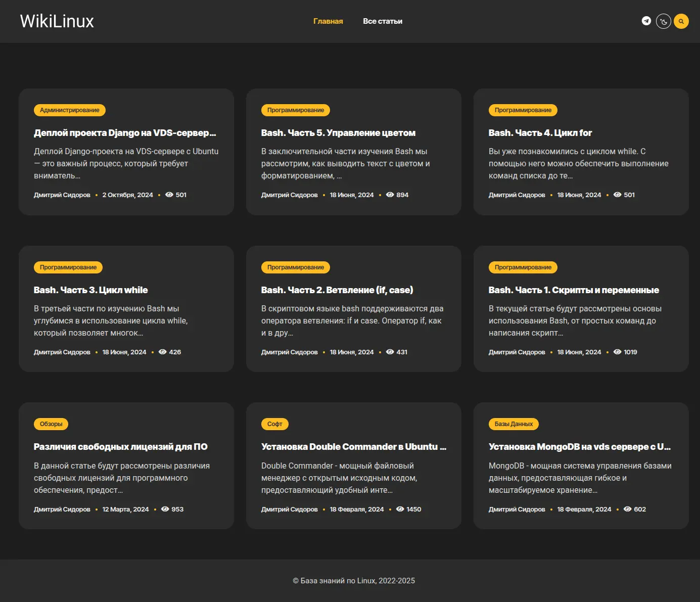Screen dimensions: 700x602
Task: Toggle the dark/light theme switch
Action: [x=663, y=21]
